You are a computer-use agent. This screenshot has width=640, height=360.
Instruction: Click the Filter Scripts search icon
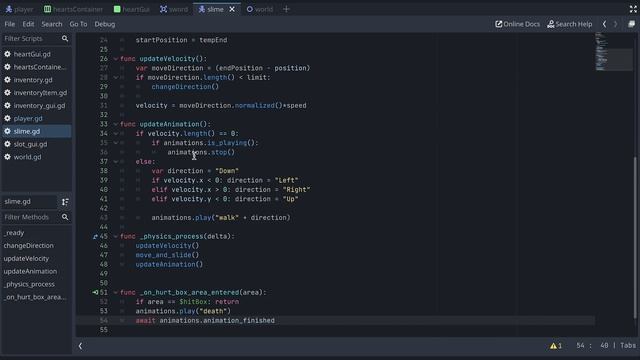[x=65, y=38]
